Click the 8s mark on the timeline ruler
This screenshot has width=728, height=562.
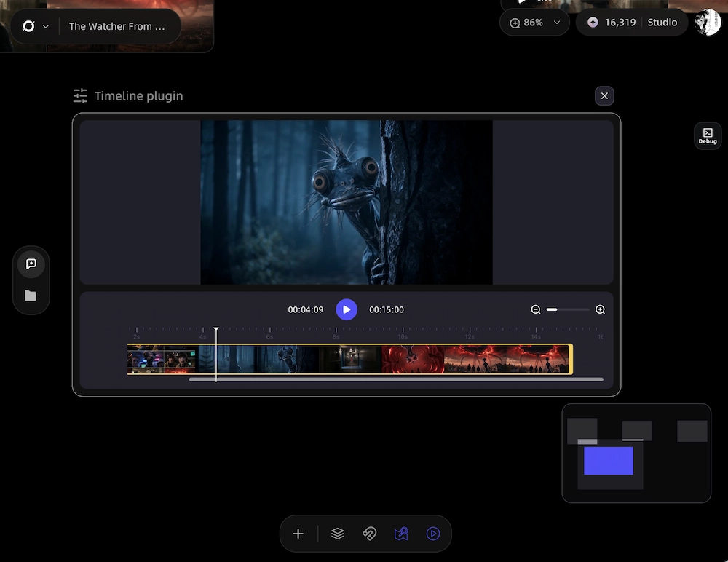pyautogui.click(x=336, y=336)
